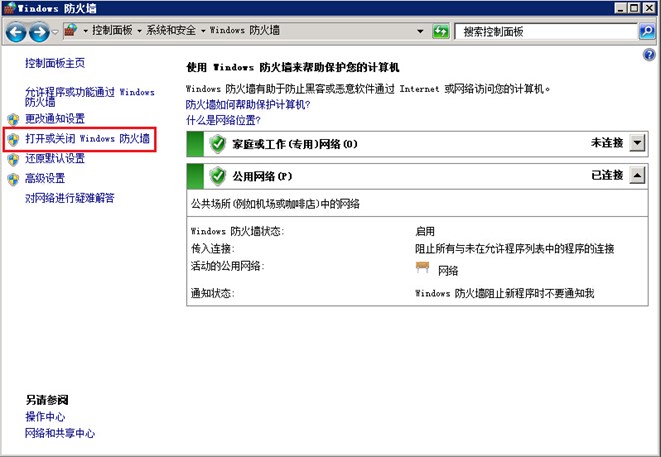Click the 更改通知设置 link
The image size is (661, 457).
pyautogui.click(x=55, y=119)
